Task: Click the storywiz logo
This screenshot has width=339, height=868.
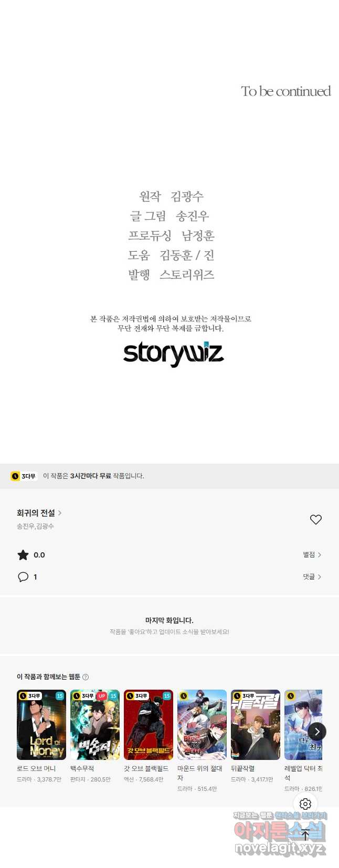Action: click(174, 354)
